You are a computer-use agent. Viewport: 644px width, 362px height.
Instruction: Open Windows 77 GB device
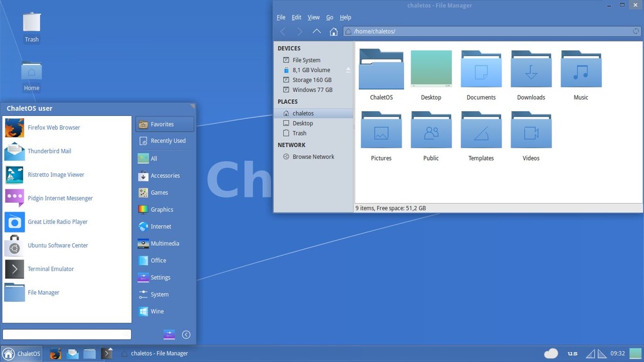point(313,90)
